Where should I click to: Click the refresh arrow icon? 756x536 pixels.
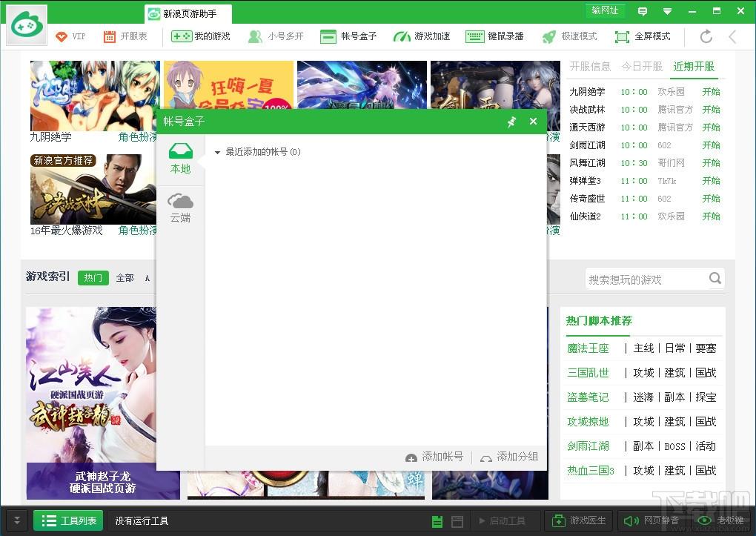(706, 36)
